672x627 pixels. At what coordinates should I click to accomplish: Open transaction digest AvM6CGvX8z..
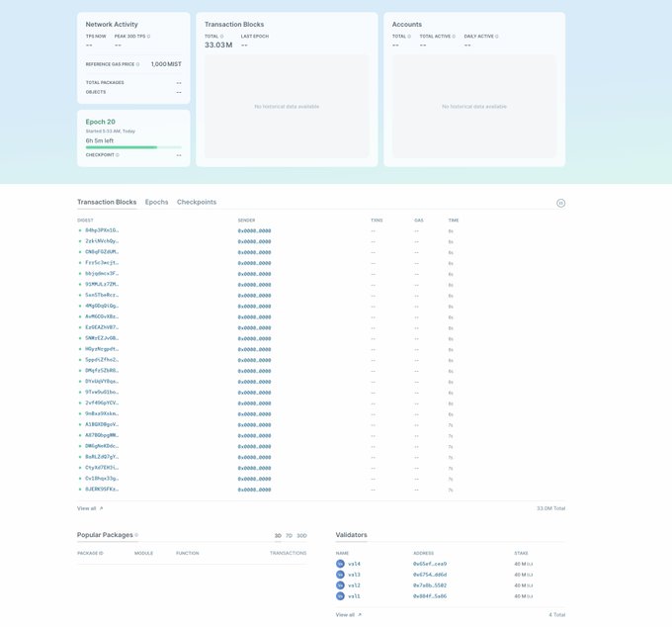pos(102,316)
